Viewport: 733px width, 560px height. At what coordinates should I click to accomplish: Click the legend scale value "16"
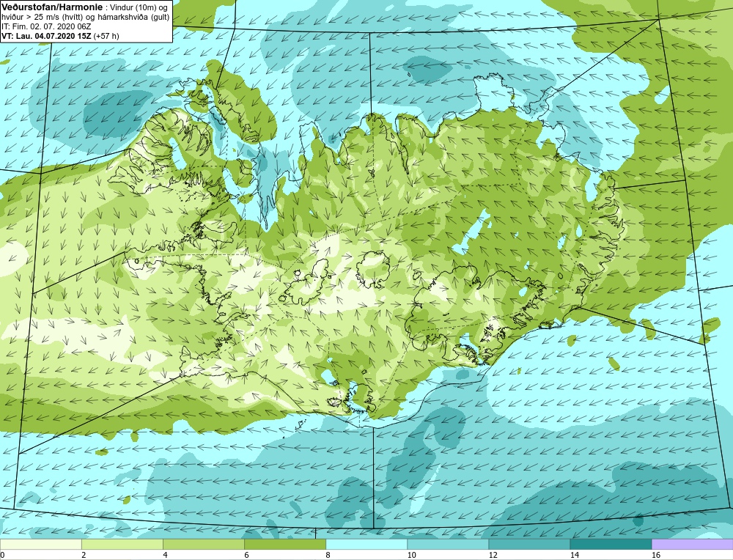(x=656, y=555)
